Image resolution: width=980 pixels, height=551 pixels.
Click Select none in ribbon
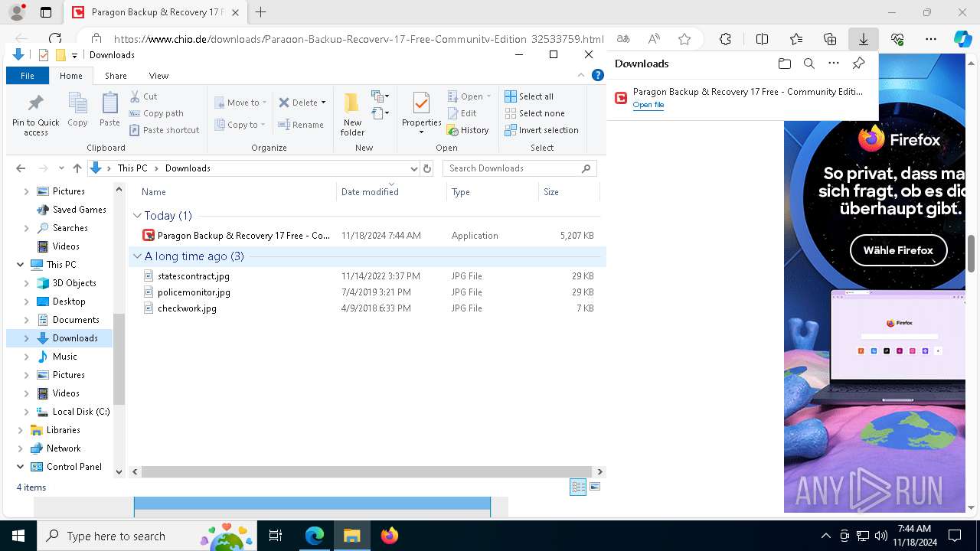pos(534,113)
